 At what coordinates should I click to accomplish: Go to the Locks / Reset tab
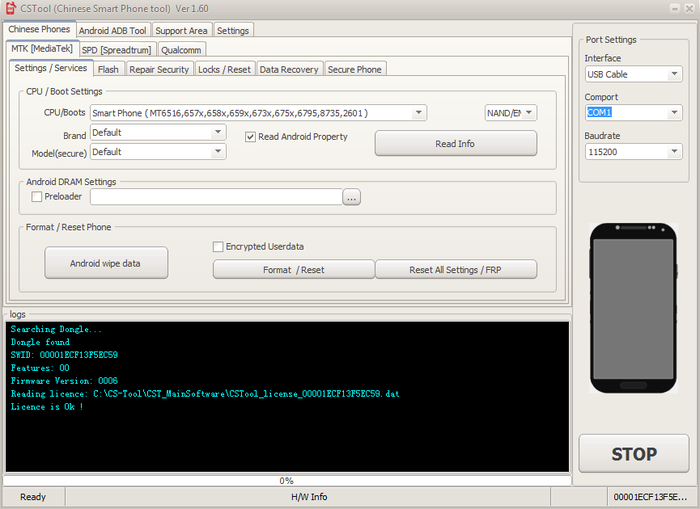[224, 69]
